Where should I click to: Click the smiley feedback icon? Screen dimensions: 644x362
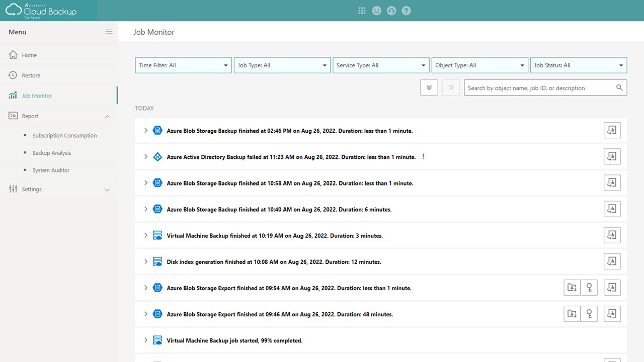377,11
